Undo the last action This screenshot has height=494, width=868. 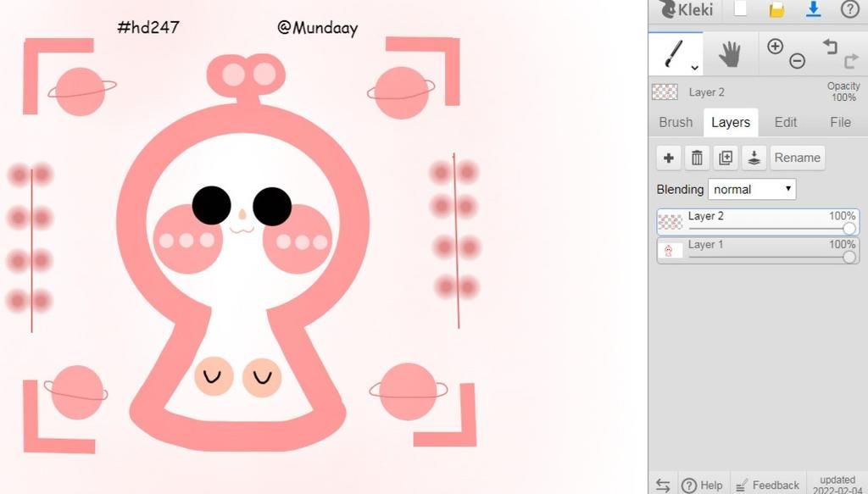click(x=830, y=47)
